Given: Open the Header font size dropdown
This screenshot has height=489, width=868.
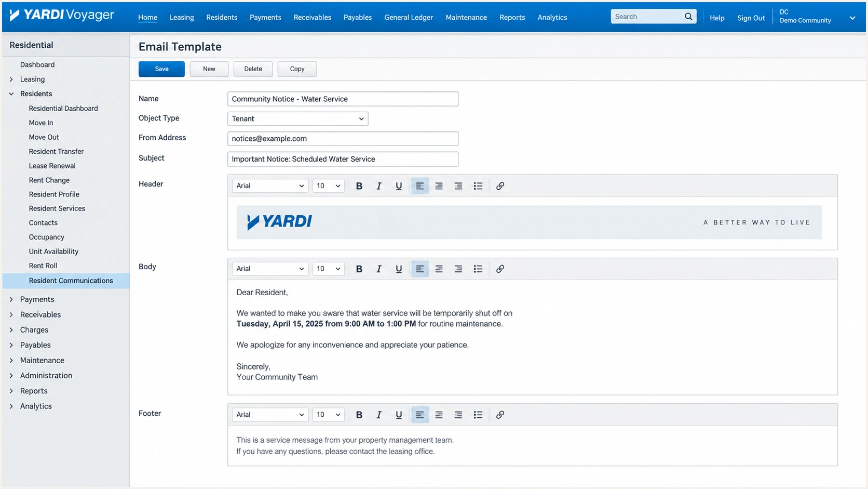Looking at the screenshot, I should pyautogui.click(x=329, y=186).
